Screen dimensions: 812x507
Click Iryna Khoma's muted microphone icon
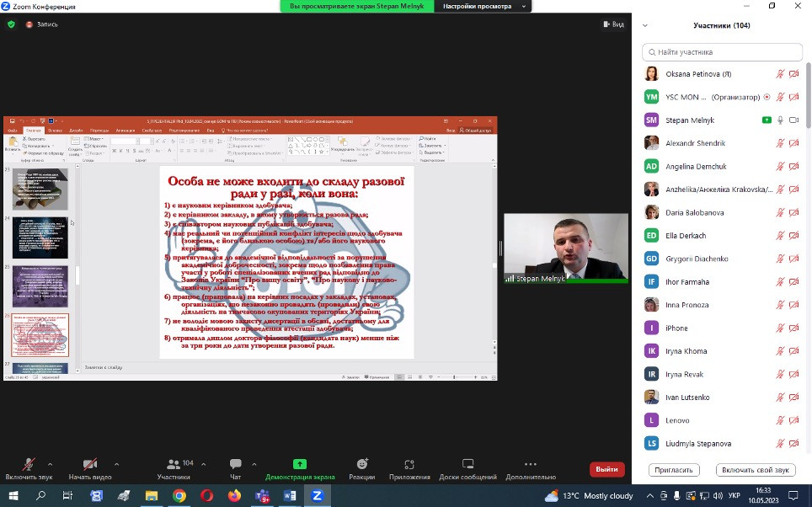[780, 351]
